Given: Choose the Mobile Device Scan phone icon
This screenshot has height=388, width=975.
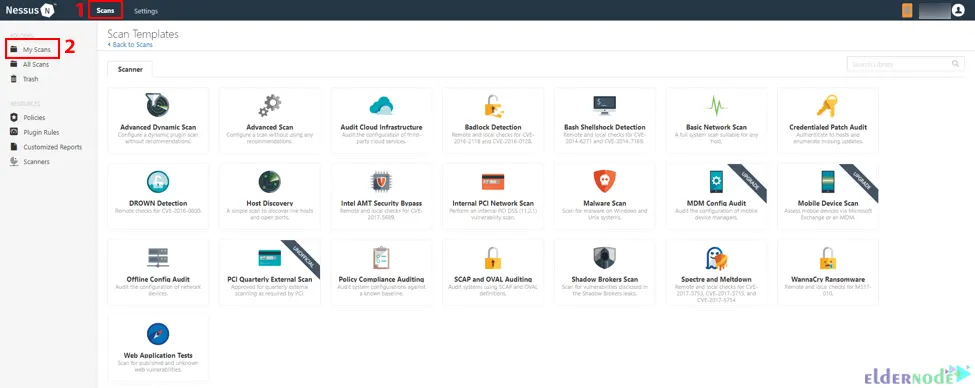Looking at the screenshot, I should tap(828, 182).
